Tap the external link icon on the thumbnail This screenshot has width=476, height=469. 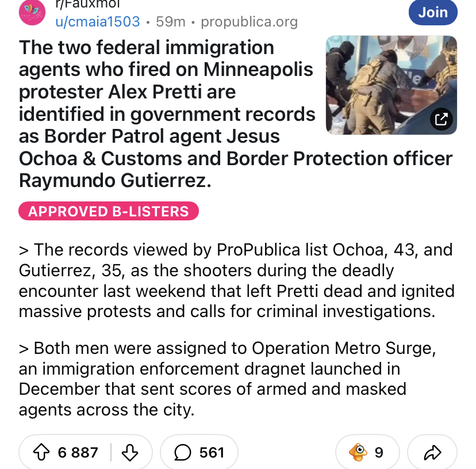(441, 119)
